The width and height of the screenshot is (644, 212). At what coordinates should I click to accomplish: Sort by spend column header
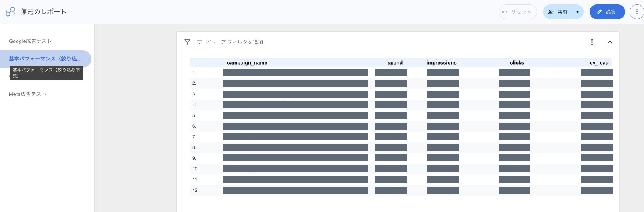(x=395, y=63)
